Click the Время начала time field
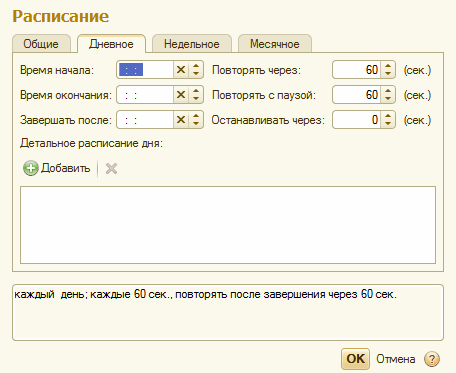Viewport: 456px width, 373px height. (x=145, y=70)
